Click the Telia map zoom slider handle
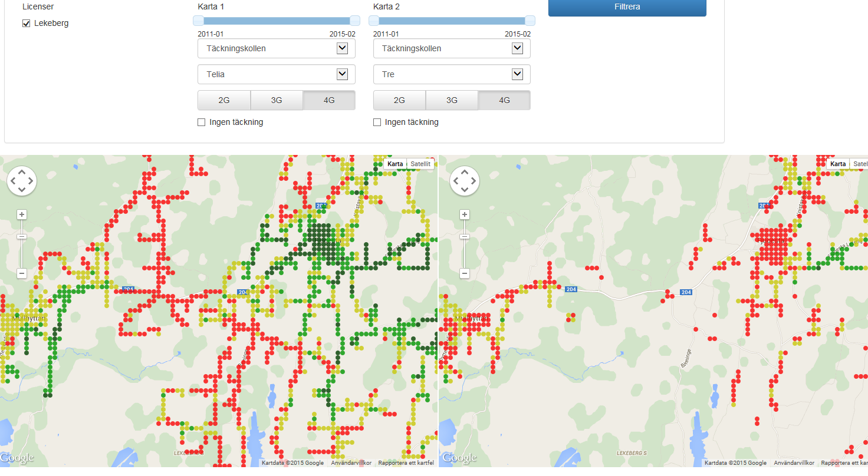The width and height of the screenshot is (868, 476). coord(22,236)
